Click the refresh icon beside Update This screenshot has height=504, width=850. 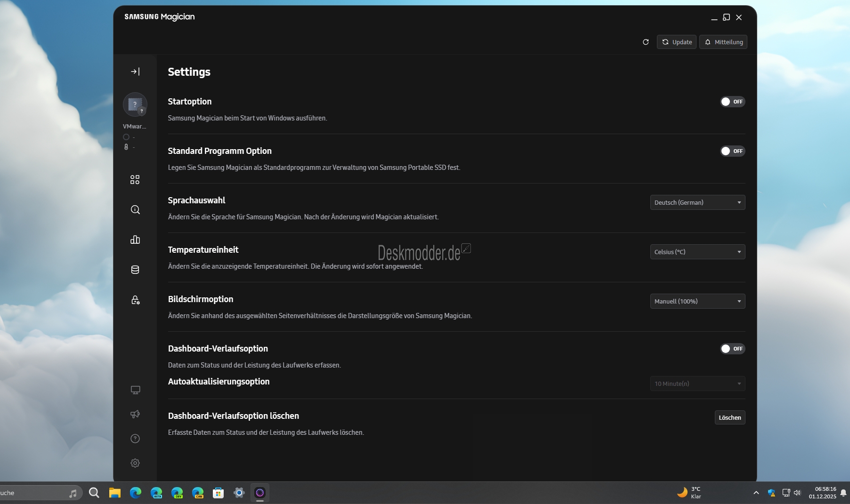646,42
